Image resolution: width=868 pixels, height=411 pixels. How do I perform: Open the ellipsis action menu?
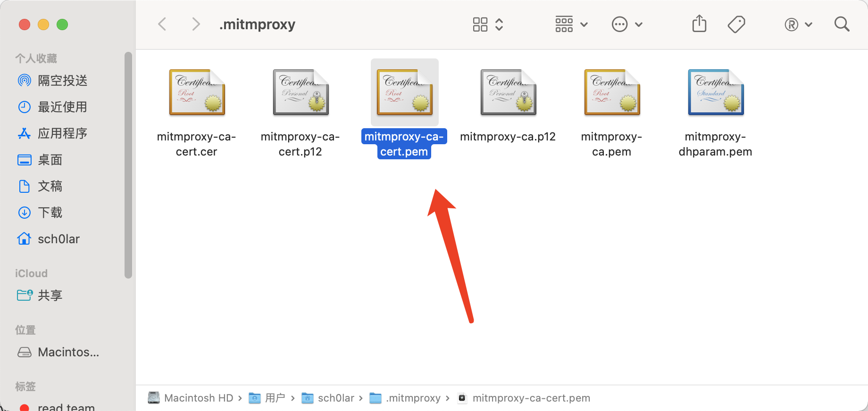pyautogui.click(x=620, y=24)
